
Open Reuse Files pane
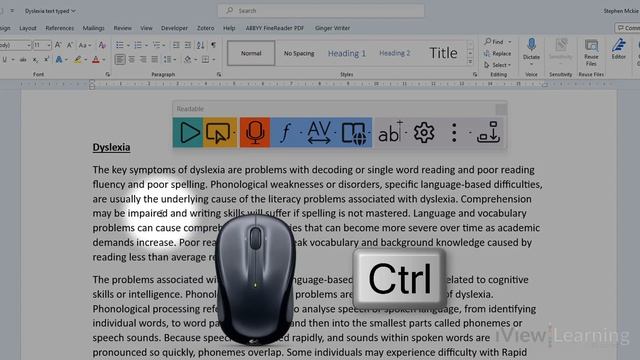point(591,52)
